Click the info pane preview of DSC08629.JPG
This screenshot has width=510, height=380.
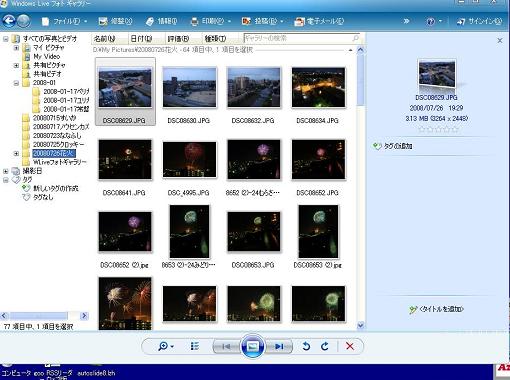click(x=437, y=74)
